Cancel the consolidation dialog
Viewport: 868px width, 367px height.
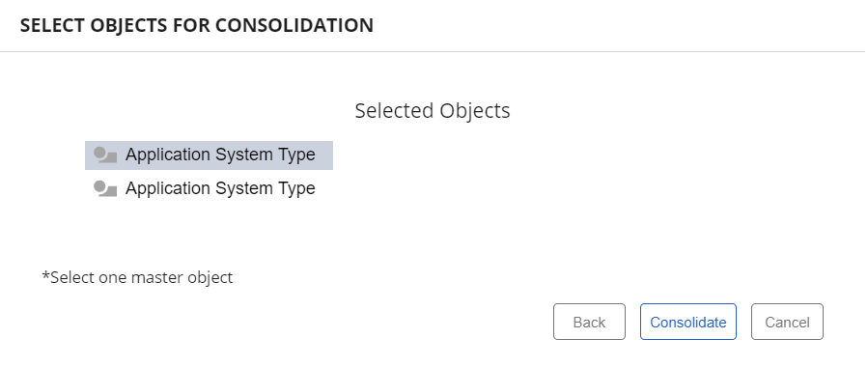787,322
